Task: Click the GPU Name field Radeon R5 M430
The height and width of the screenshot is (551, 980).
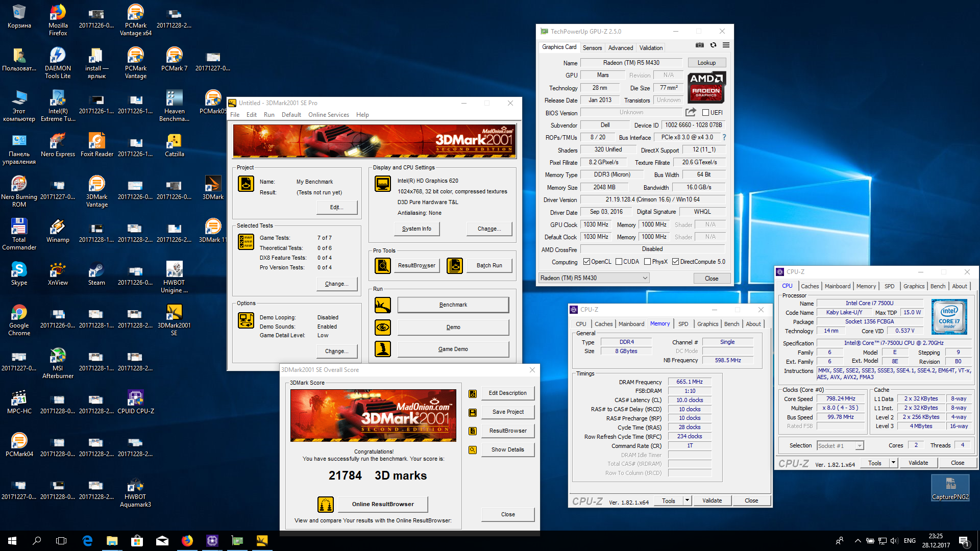Action: [631, 63]
